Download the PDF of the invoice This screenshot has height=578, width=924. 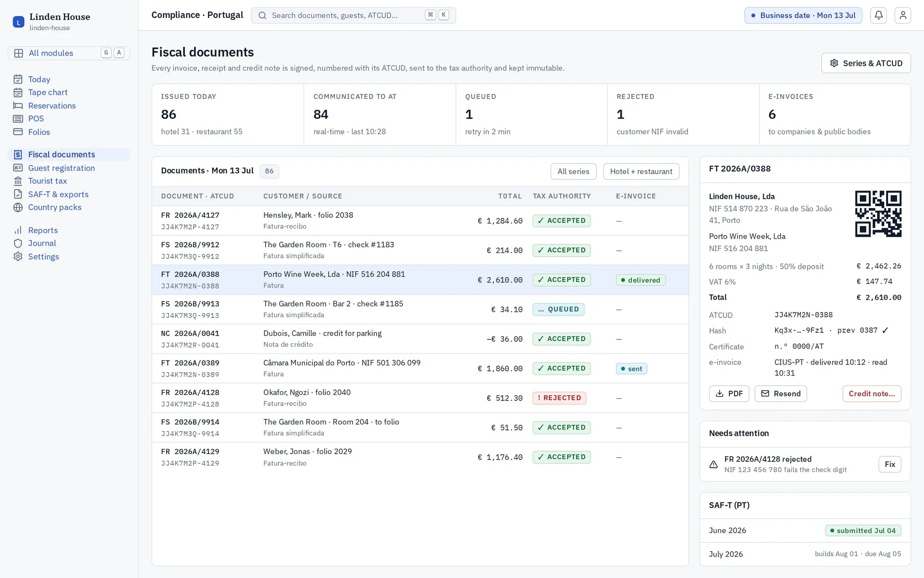(729, 394)
